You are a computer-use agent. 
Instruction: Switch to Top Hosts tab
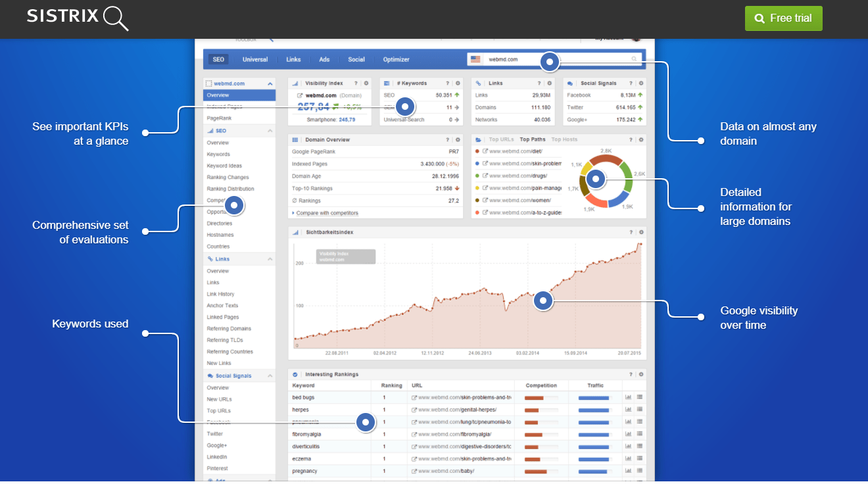click(564, 139)
